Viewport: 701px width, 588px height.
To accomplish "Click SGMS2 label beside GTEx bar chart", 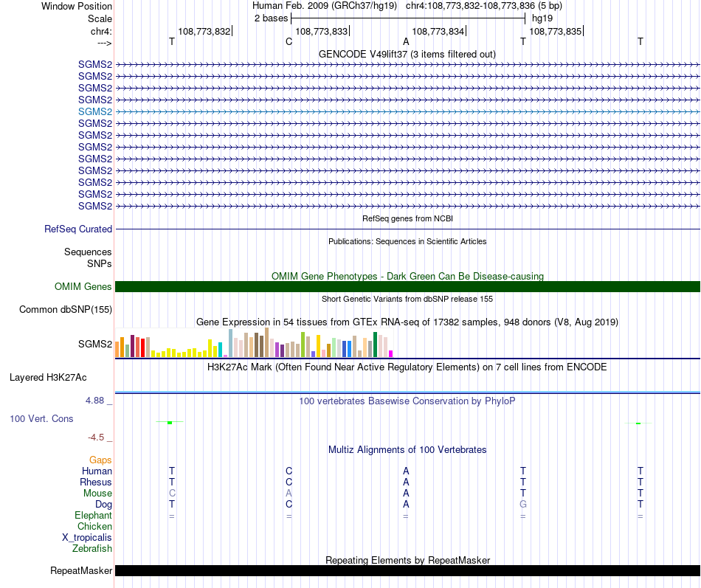I will point(95,344).
